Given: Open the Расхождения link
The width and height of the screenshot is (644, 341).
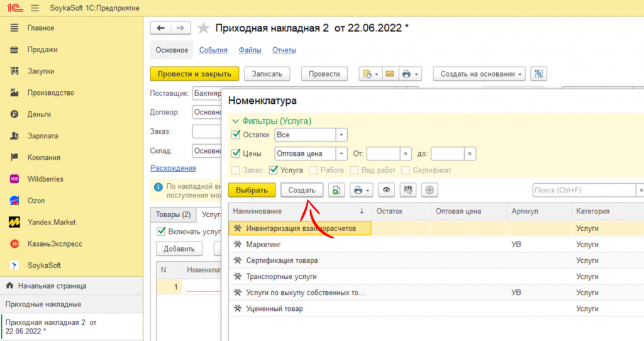Looking at the screenshot, I should [x=173, y=168].
